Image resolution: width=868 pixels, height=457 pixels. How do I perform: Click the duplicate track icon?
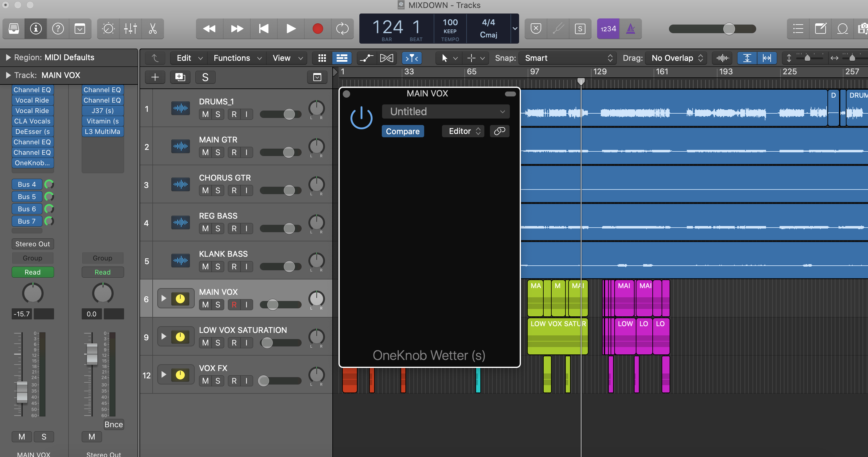coord(180,77)
